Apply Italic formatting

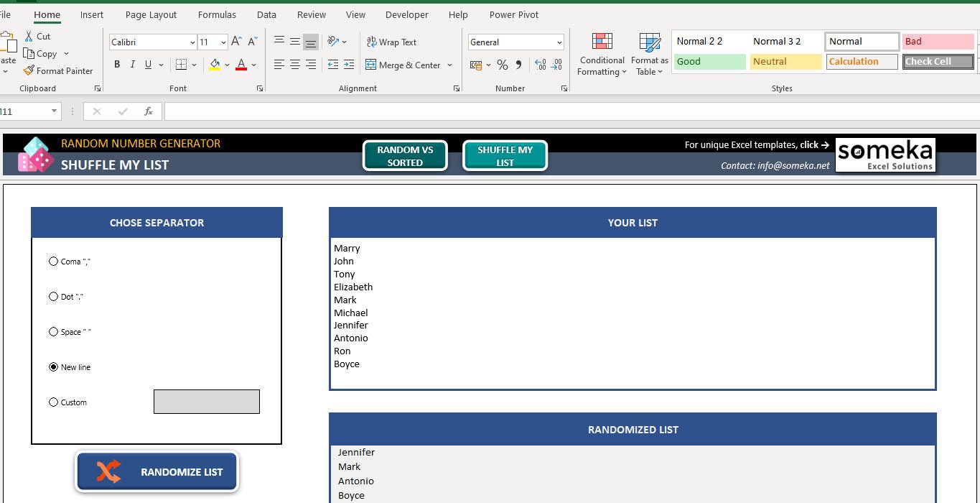(x=133, y=65)
